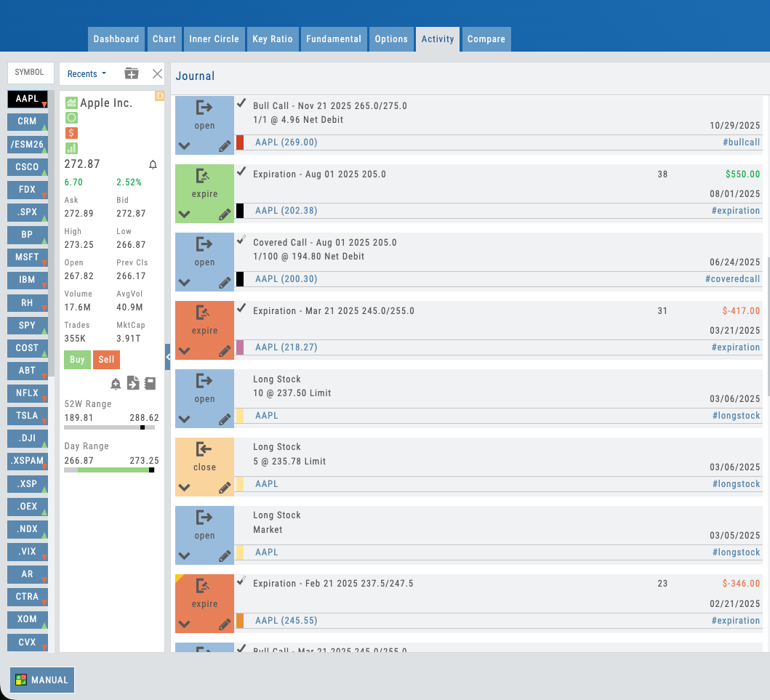Click the red color swatch beside AAPL (269.00)
Viewport: 770px width, 700px height.
click(240, 142)
